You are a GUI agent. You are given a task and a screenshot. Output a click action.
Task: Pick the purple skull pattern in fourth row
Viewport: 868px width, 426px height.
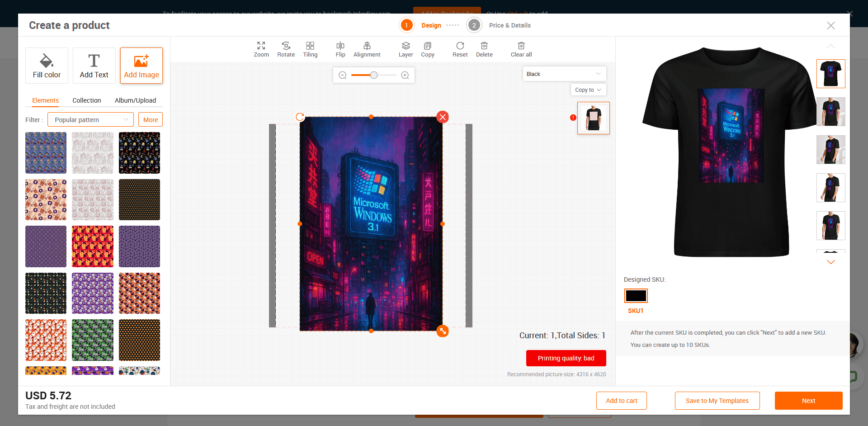pyautogui.click(x=93, y=293)
